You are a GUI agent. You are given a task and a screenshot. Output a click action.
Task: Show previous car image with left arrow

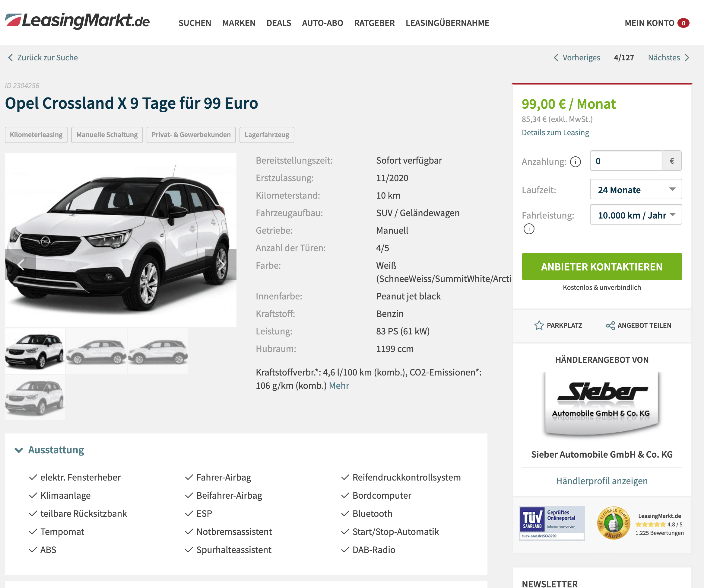pyautogui.click(x=21, y=265)
